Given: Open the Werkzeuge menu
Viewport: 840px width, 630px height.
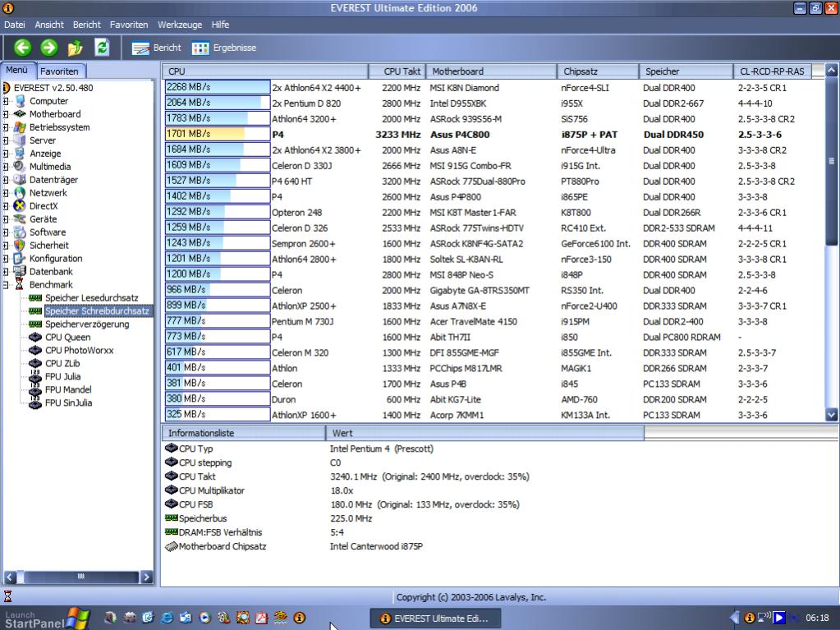Looking at the screenshot, I should coord(180,25).
